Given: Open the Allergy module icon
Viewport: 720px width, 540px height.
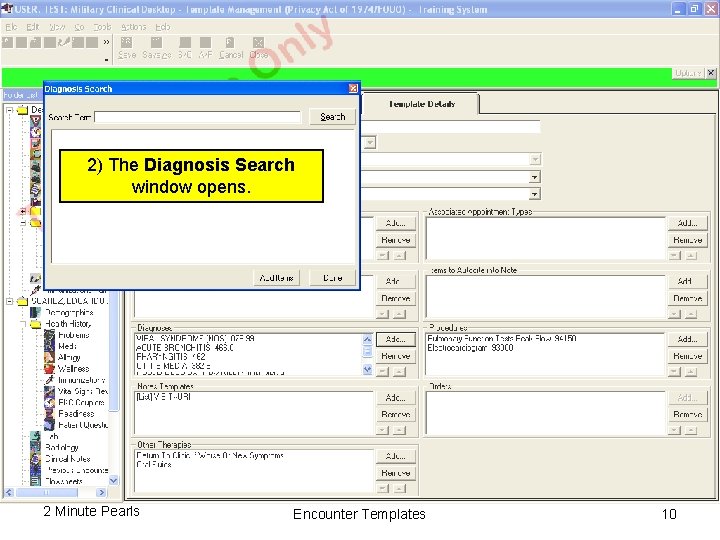Looking at the screenshot, I should (49, 357).
